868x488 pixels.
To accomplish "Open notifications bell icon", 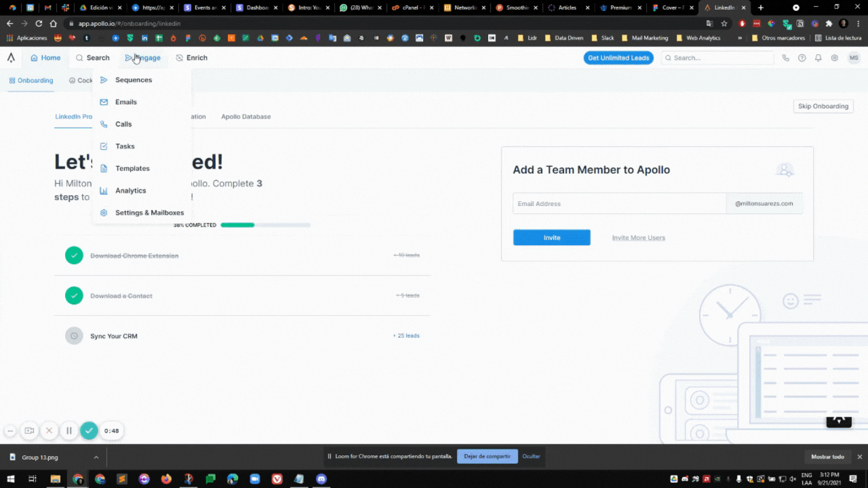I will point(818,58).
